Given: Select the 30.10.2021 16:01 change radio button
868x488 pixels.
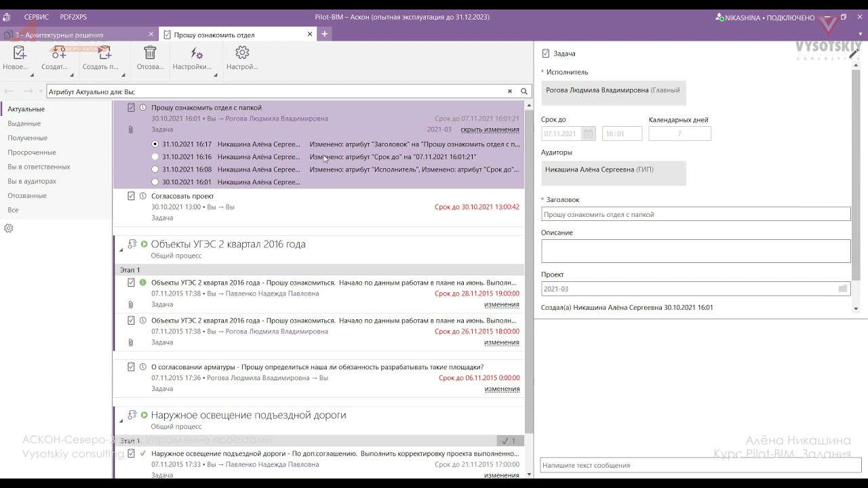Looking at the screenshot, I should tap(155, 182).
